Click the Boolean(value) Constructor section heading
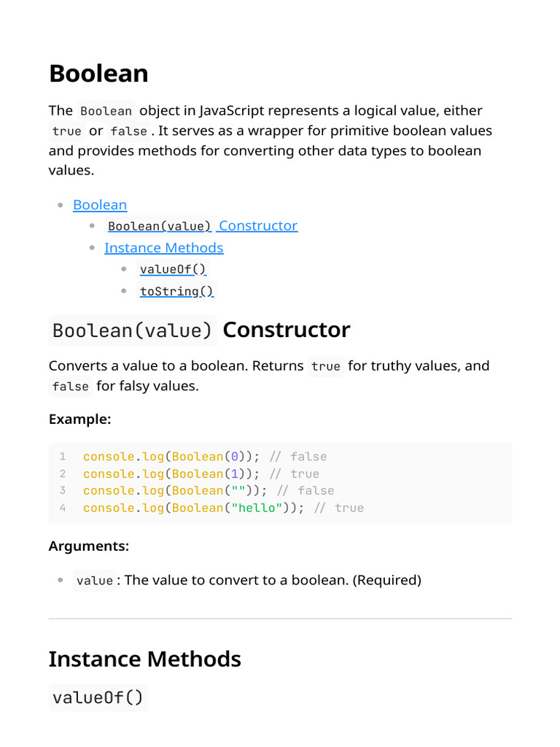 pyautogui.click(x=199, y=330)
